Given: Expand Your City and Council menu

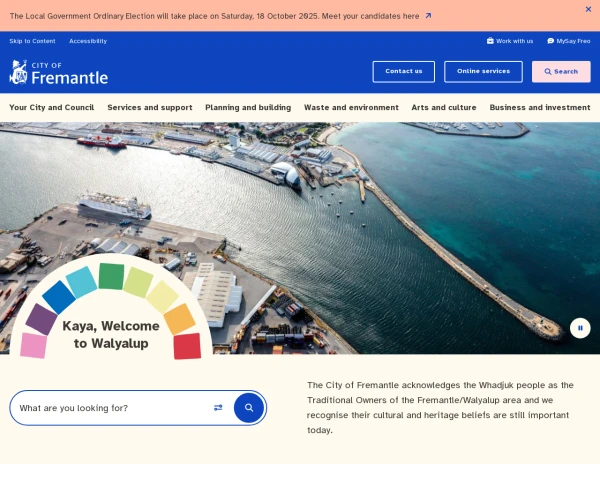Looking at the screenshot, I should 51,107.
